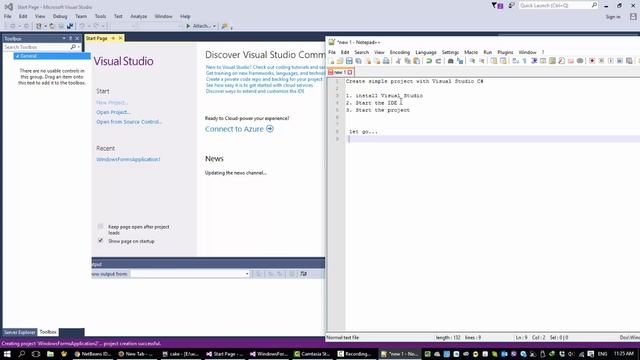This screenshot has height=360, width=640.
Task: Open File Explorer from the taskbar
Action: pos(50,354)
